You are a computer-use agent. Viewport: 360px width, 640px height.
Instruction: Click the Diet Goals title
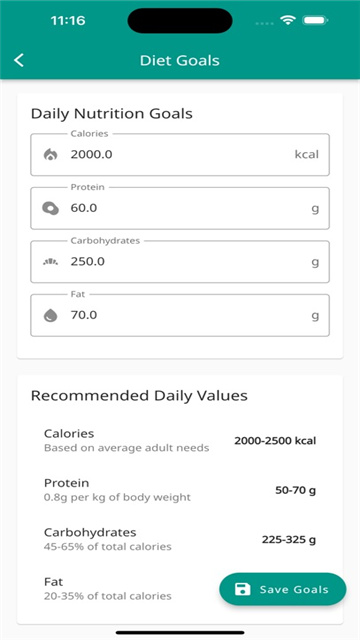point(180,60)
